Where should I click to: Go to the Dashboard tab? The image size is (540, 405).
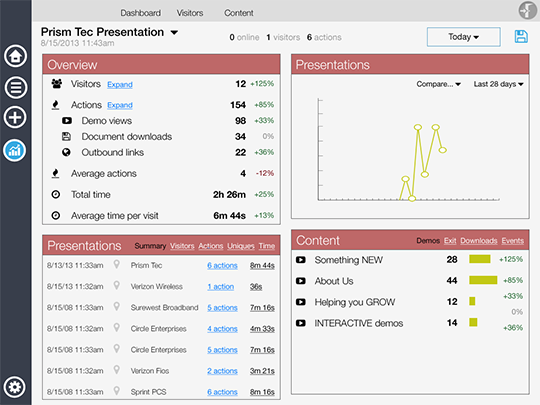(141, 13)
